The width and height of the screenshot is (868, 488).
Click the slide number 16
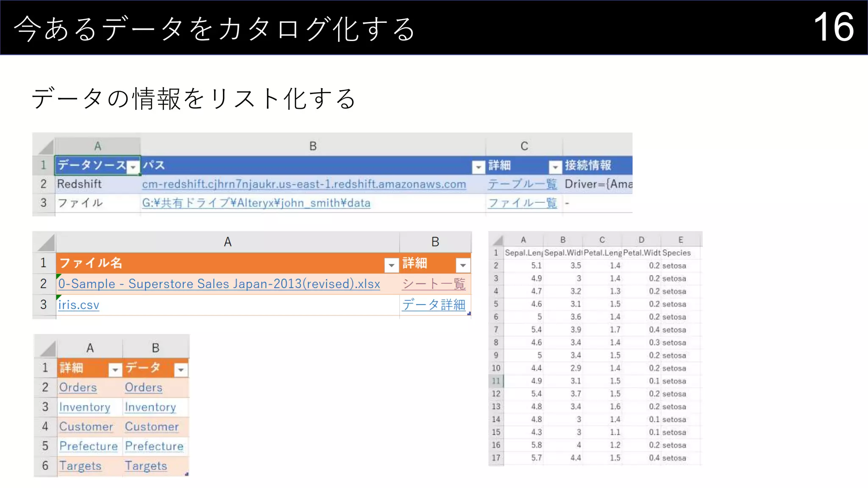834,27
